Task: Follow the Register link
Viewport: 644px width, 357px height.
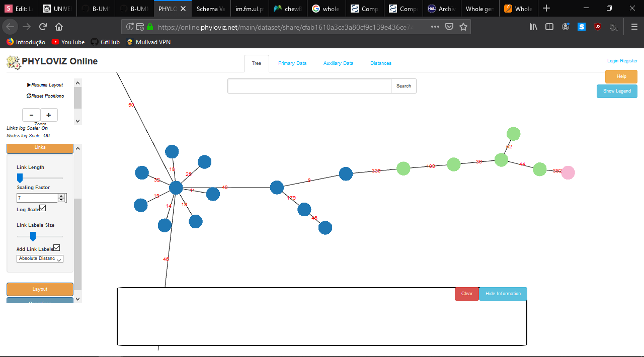Action: point(629,61)
